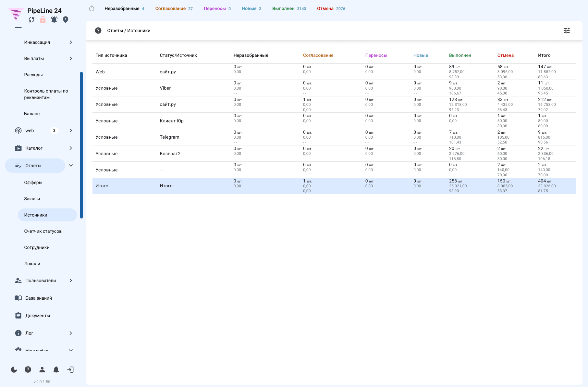588x387 pixels.
Task: Click the bottom notifications bell icon
Action: pos(56,369)
